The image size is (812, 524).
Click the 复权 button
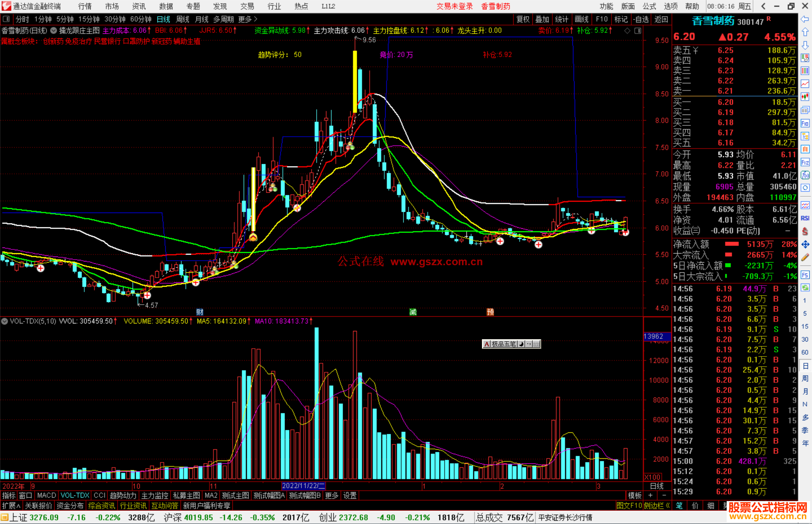tap(523, 19)
